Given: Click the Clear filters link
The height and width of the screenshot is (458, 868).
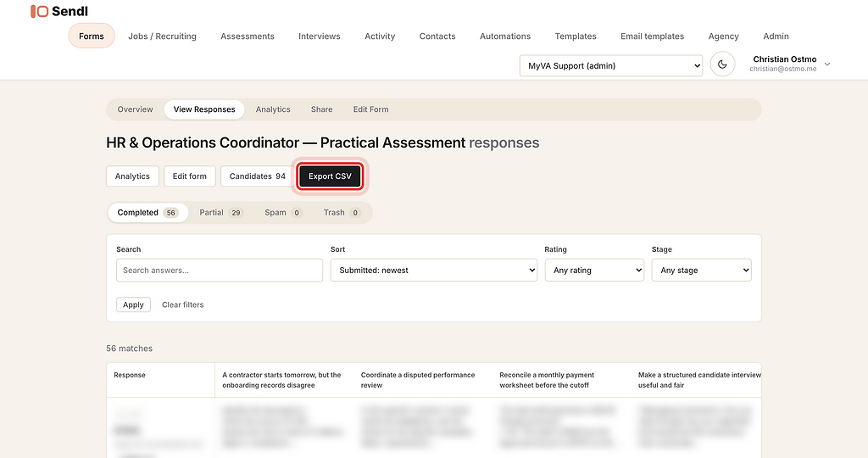Looking at the screenshot, I should (x=183, y=304).
